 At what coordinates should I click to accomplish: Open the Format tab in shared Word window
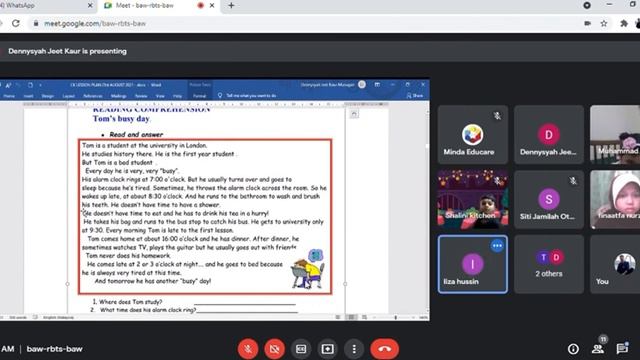(200, 96)
